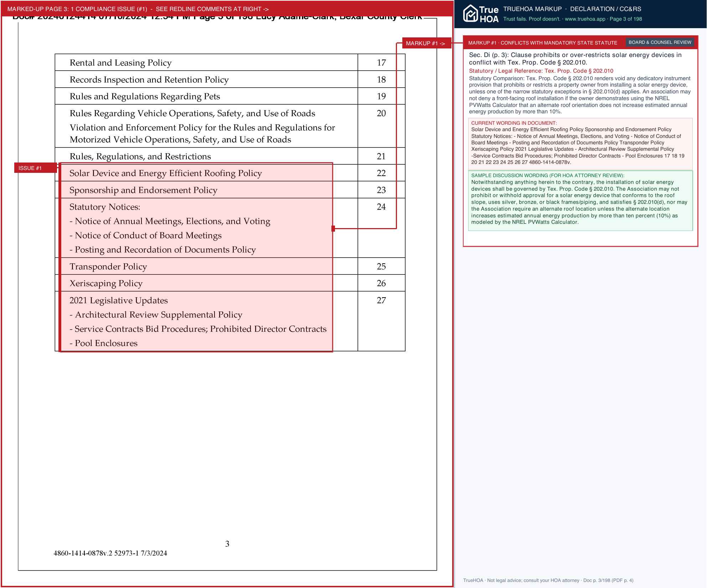
Task: Click Solar Device and Energy Efficient Roofing Policy
Action: (x=166, y=173)
